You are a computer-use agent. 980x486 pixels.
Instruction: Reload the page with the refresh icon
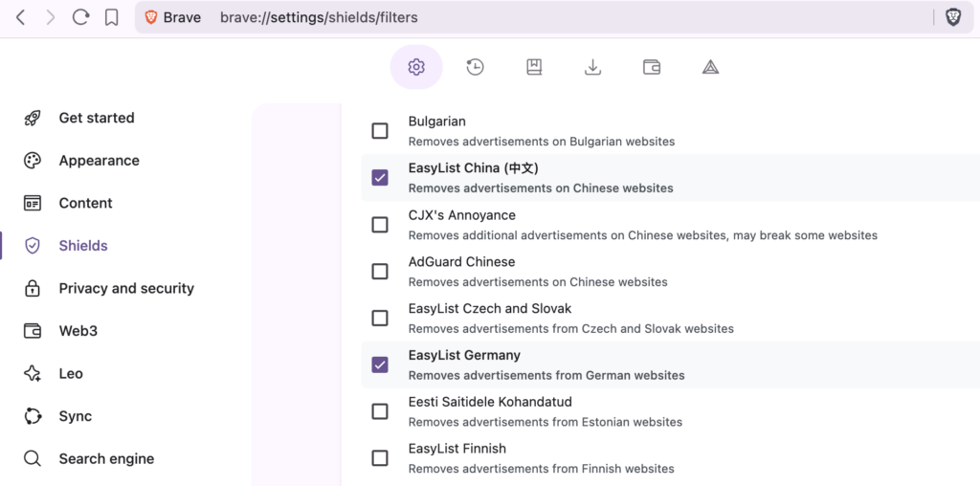[81, 17]
